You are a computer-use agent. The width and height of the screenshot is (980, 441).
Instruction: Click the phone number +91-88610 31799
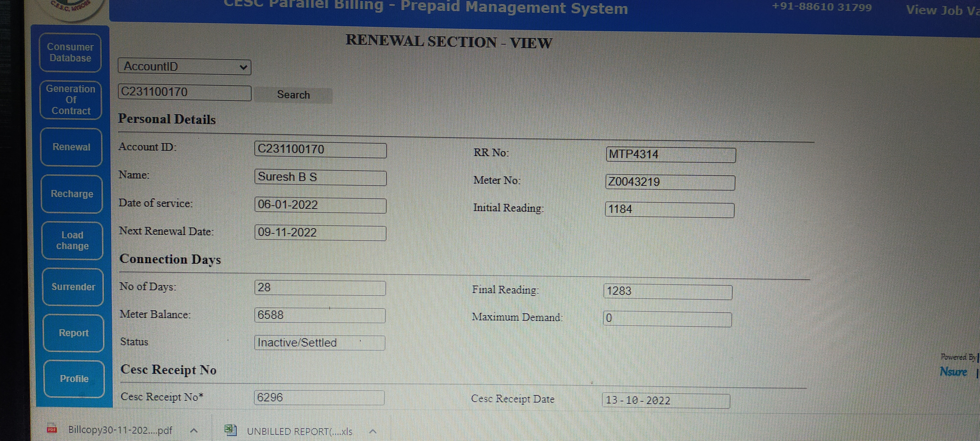coord(821,7)
